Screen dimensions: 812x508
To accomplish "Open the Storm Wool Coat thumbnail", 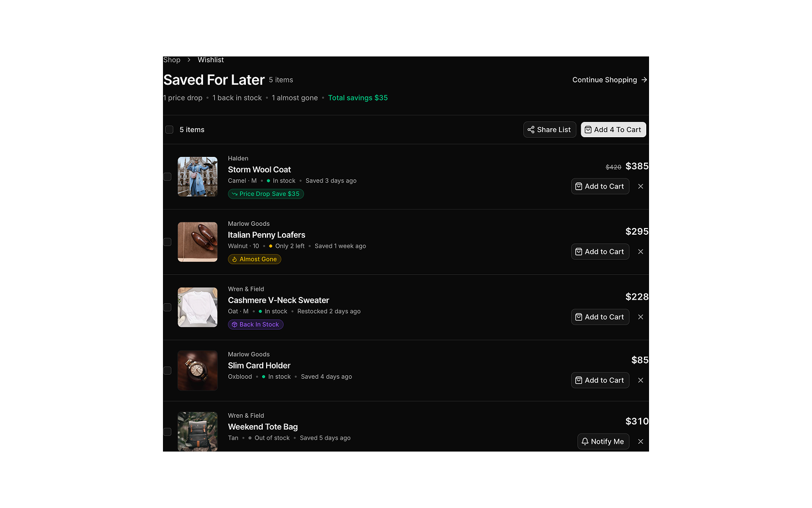I will coord(197,177).
